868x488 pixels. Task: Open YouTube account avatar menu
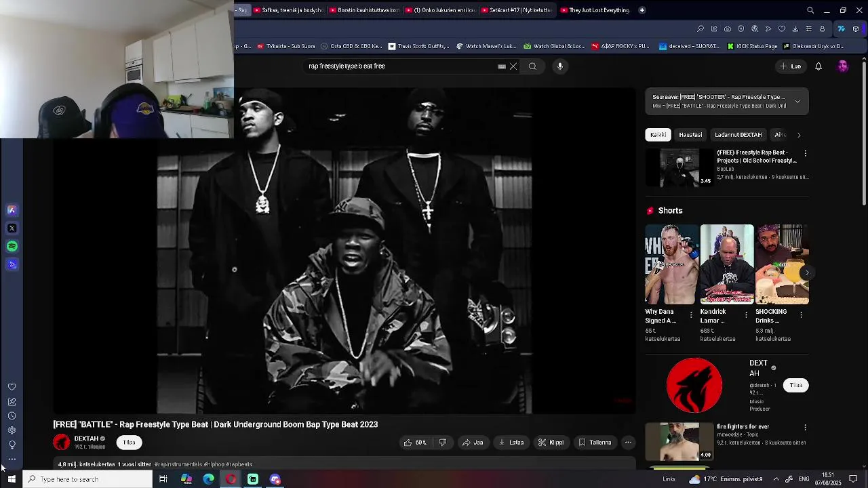tap(843, 66)
